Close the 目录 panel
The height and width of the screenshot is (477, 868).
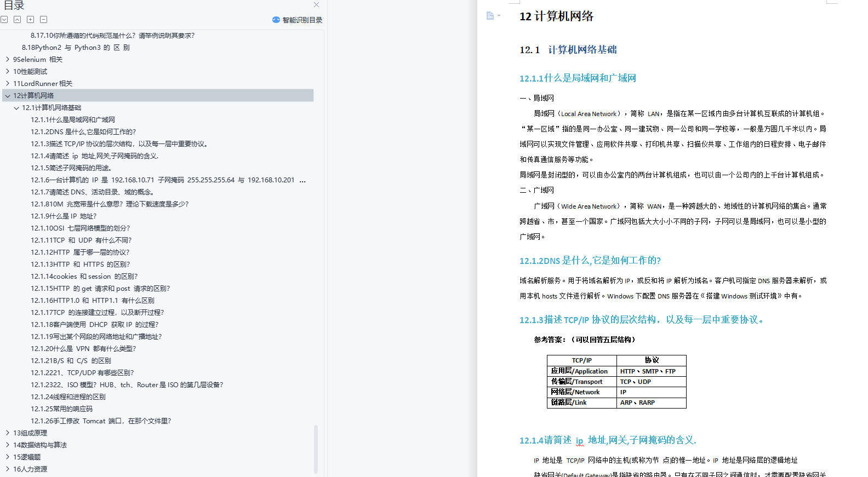point(316,5)
